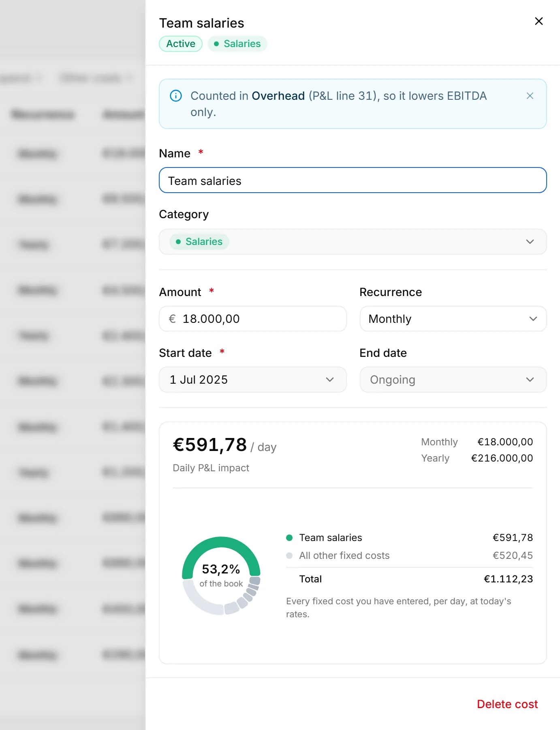Click the bold 'Overhead' text in banner
Screen dimensions: 560x730
tap(278, 96)
